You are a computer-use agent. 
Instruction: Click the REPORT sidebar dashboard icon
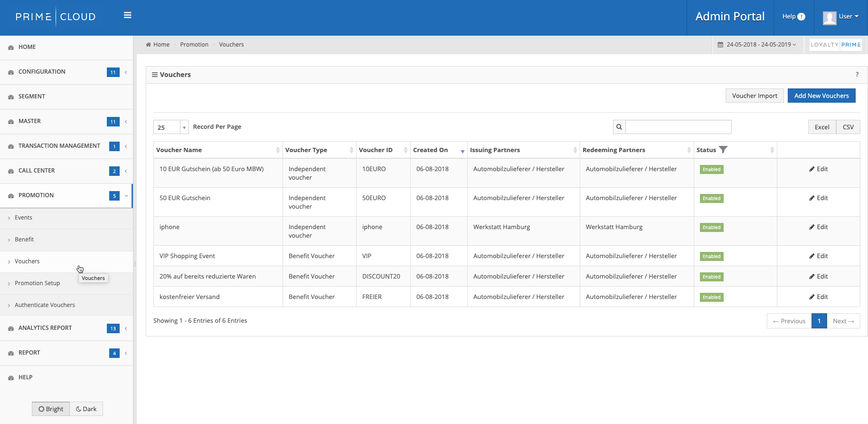11,353
